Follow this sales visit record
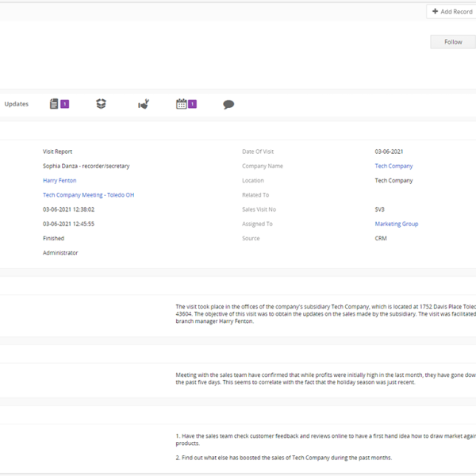 point(453,42)
